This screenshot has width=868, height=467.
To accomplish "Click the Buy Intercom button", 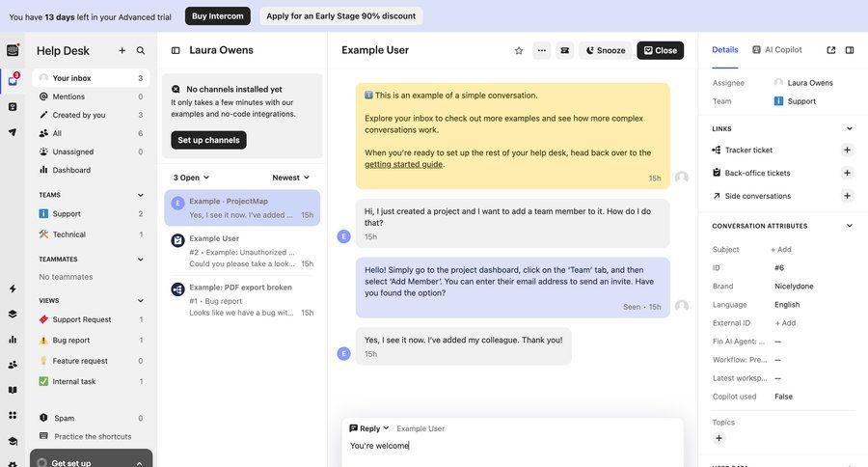I will [218, 16].
